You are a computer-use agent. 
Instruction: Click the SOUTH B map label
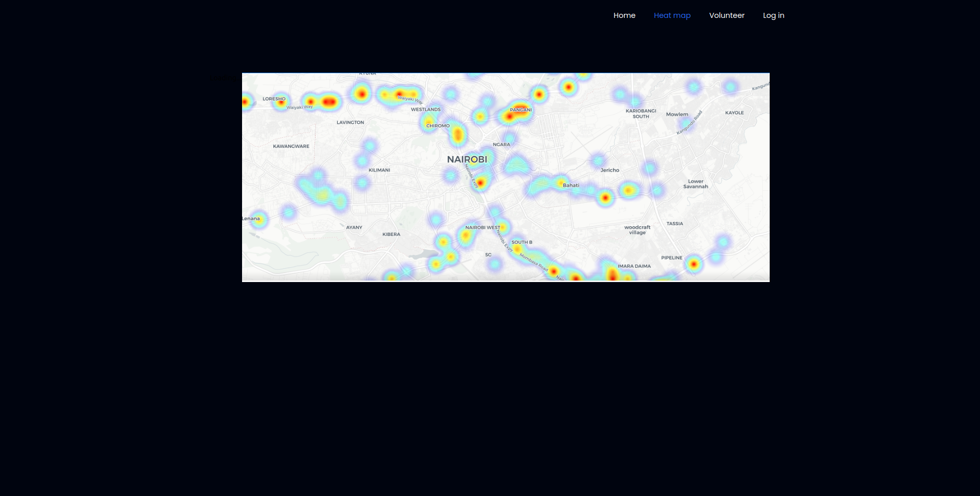521,242
